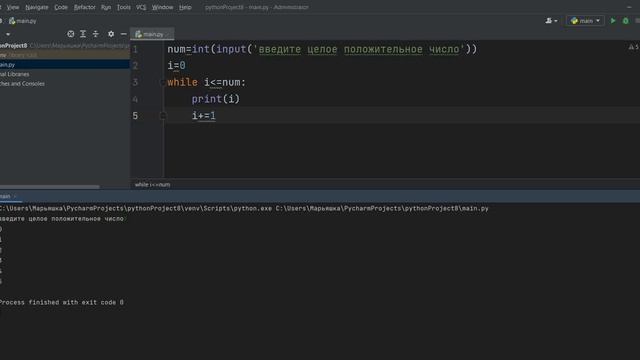The width and height of the screenshot is (640, 360).
Task: Place cursor in 'print(i)' code line
Action: tap(216, 99)
